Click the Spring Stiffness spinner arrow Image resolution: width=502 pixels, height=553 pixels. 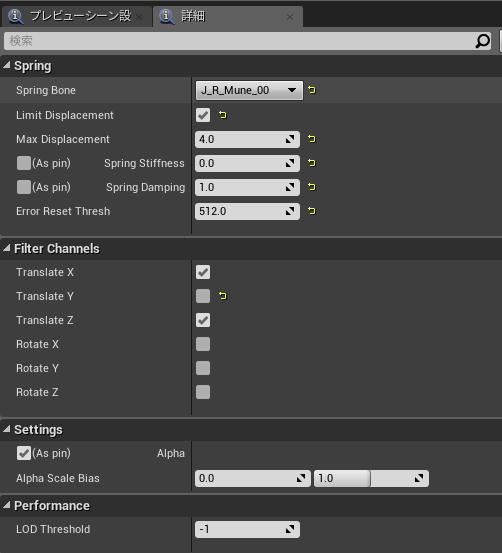click(x=290, y=163)
